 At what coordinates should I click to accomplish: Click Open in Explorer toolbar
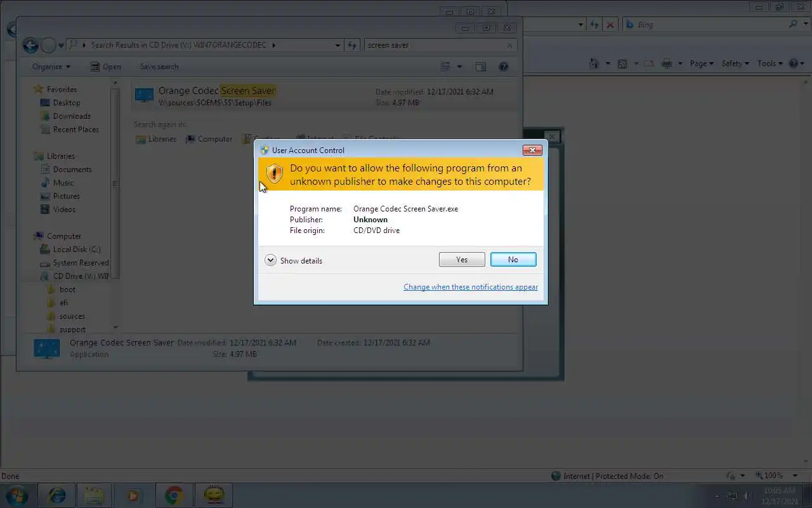[105, 67]
